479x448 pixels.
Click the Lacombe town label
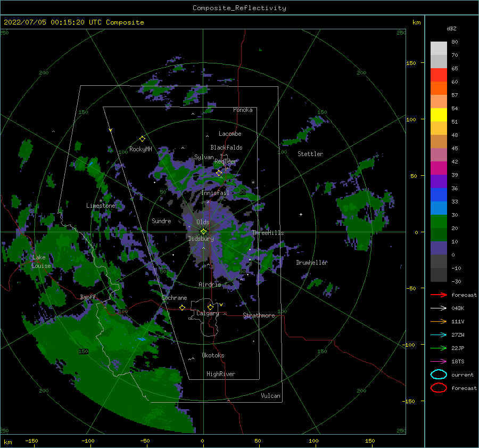(230, 134)
